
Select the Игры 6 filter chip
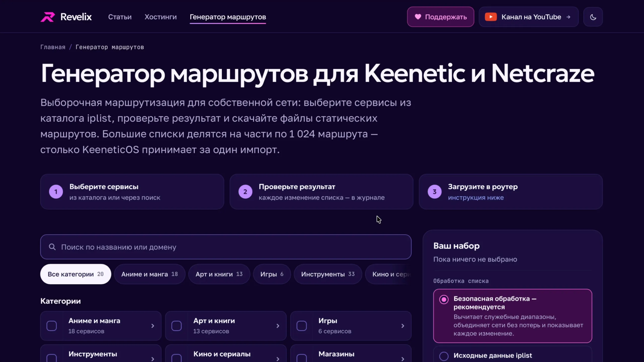point(272,274)
